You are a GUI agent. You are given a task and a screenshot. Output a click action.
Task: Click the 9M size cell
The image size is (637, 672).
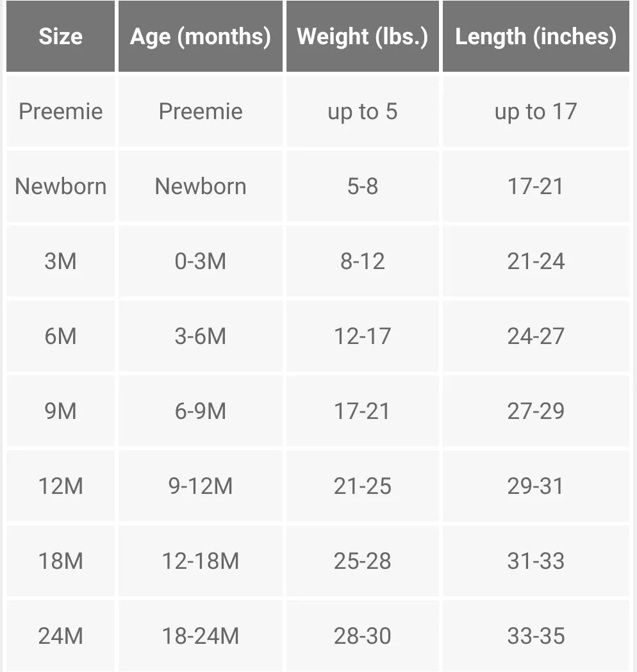tap(60, 411)
